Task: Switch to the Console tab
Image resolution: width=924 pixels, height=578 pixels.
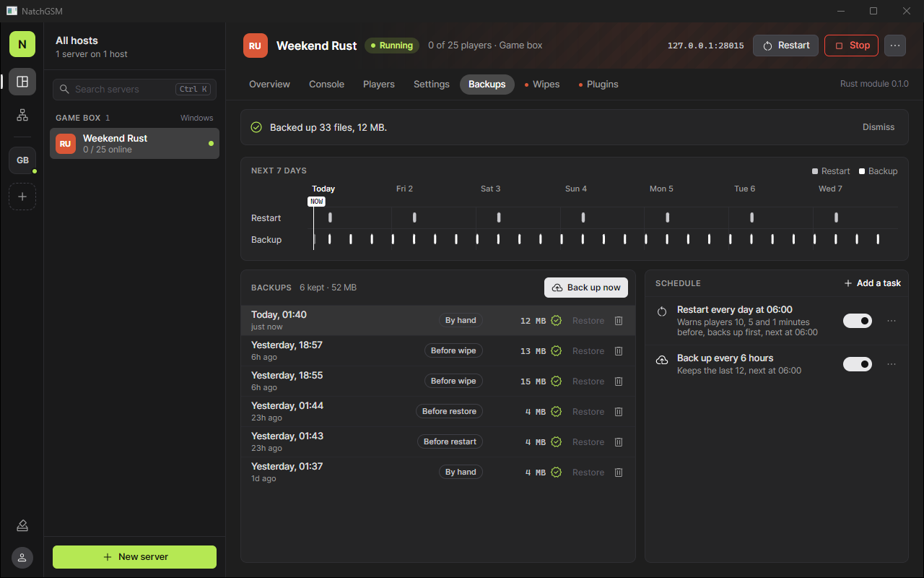Action: tap(326, 85)
